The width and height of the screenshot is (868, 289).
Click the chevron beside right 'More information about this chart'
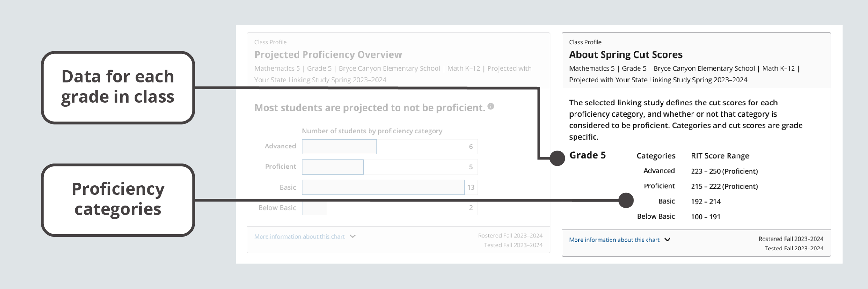point(667,240)
